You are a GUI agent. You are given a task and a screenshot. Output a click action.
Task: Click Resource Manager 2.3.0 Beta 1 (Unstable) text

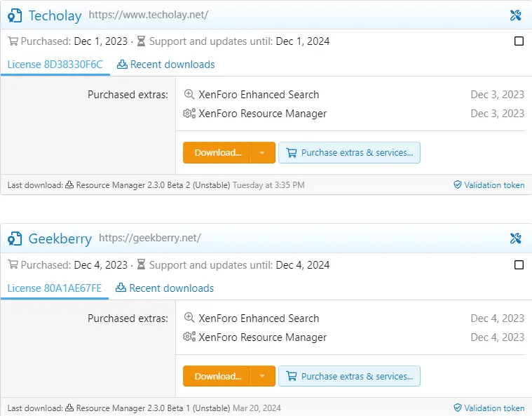click(153, 408)
